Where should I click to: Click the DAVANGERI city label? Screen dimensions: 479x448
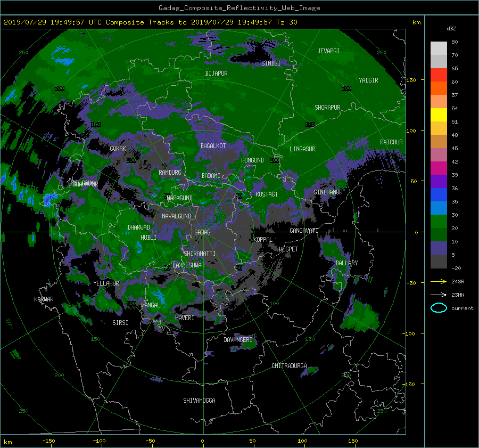238,340
